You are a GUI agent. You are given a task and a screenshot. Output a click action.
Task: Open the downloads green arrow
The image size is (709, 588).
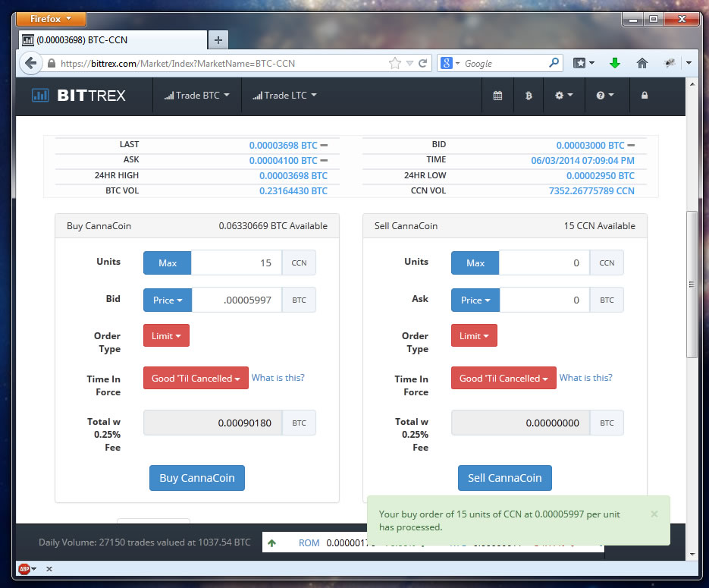tap(614, 63)
